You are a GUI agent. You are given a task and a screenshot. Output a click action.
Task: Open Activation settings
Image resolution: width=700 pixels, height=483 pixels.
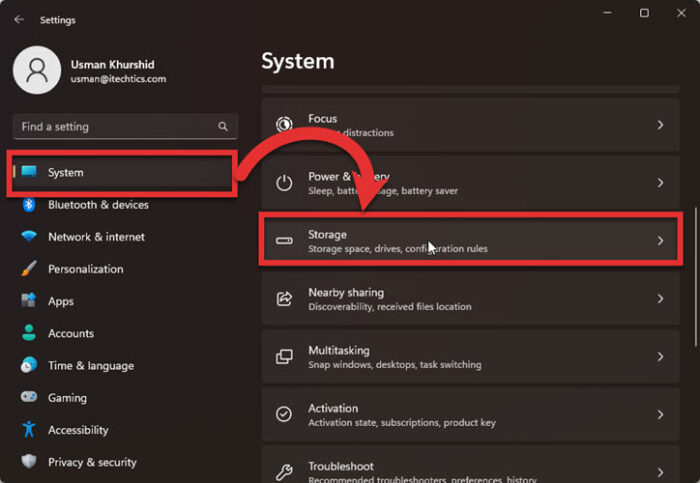tap(471, 414)
